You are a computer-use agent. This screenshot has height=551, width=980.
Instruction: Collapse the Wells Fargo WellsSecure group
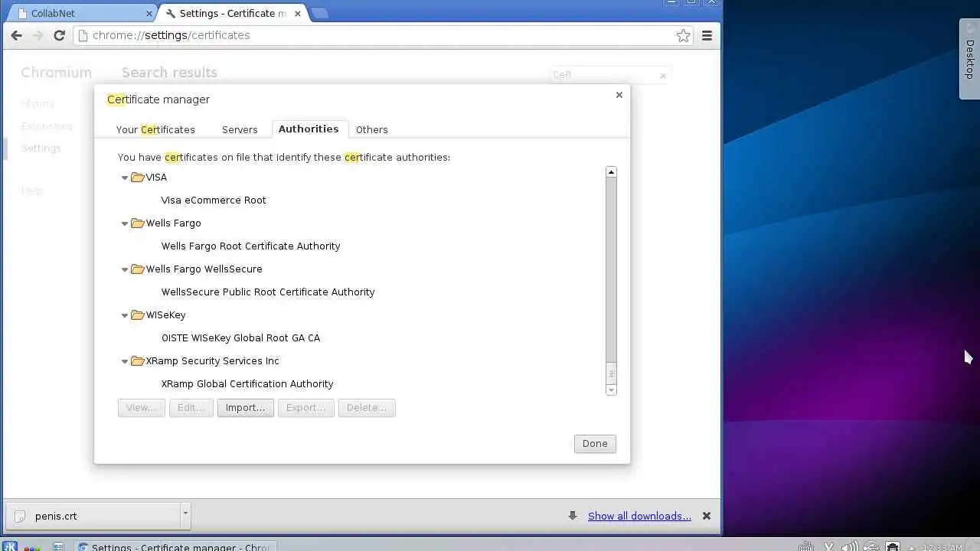tap(124, 269)
